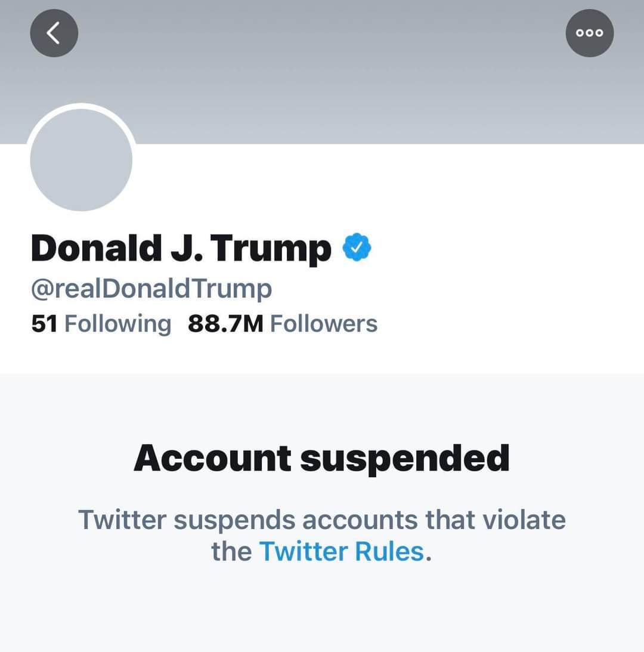Select the Donald J. Trump display name
This screenshot has height=652, width=644.
tap(180, 249)
